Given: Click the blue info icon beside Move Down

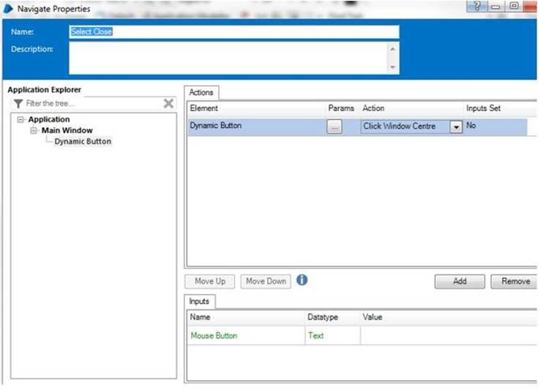Looking at the screenshot, I should pyautogui.click(x=302, y=280).
